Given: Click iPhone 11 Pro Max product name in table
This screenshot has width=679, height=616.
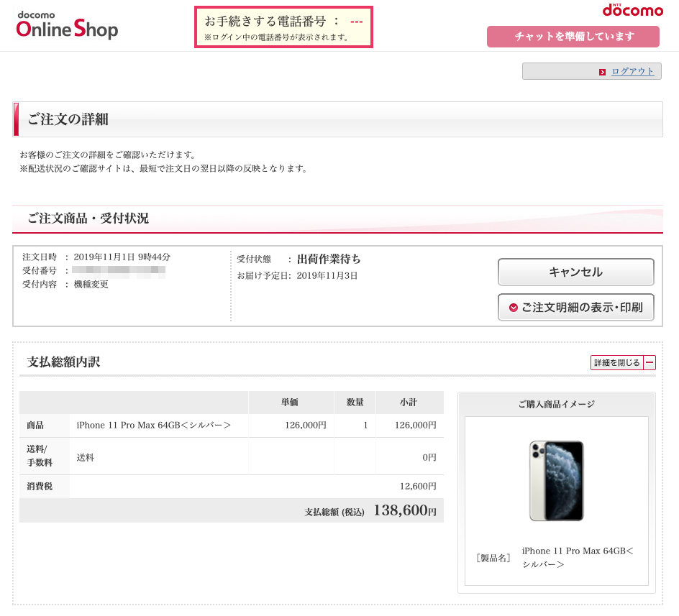Looking at the screenshot, I should coord(154,425).
